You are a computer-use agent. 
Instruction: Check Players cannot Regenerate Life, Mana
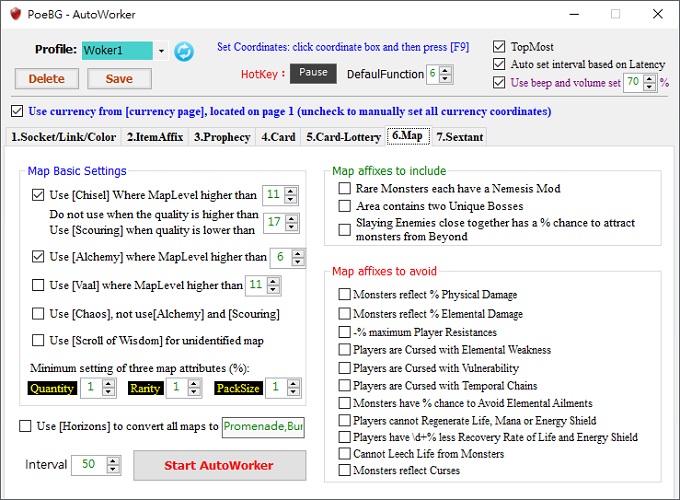tap(344, 420)
